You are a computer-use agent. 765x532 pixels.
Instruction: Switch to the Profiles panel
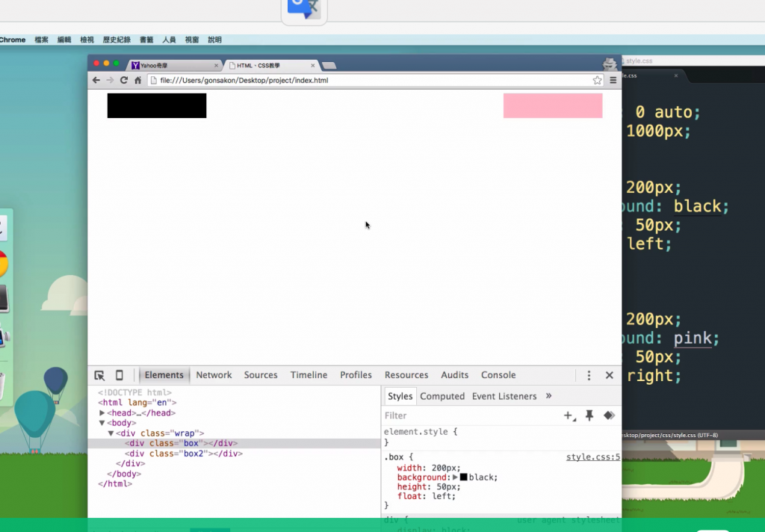[356, 375]
